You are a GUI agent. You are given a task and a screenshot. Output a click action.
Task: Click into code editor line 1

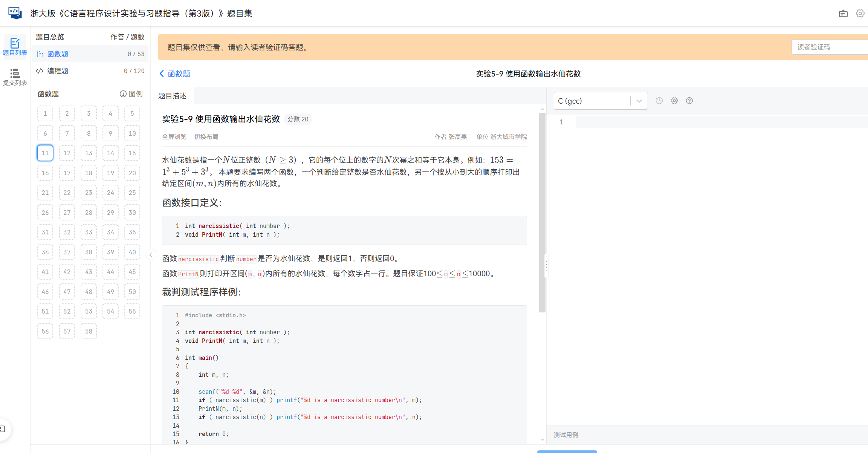click(x=721, y=122)
